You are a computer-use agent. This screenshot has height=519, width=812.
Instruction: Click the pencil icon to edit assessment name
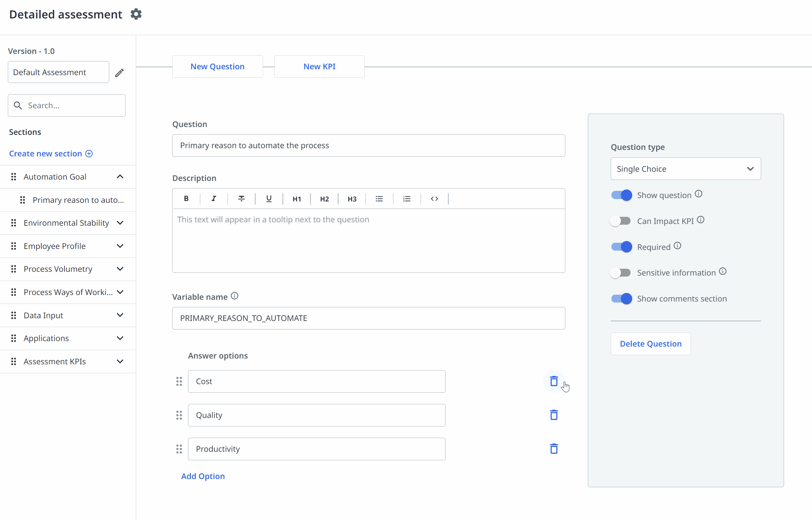[119, 73]
